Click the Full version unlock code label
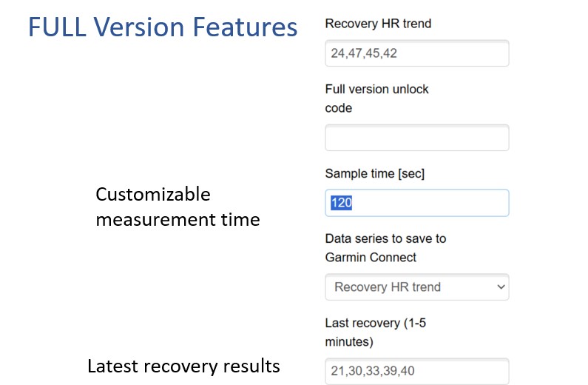The height and width of the screenshot is (385, 588). pos(376,98)
